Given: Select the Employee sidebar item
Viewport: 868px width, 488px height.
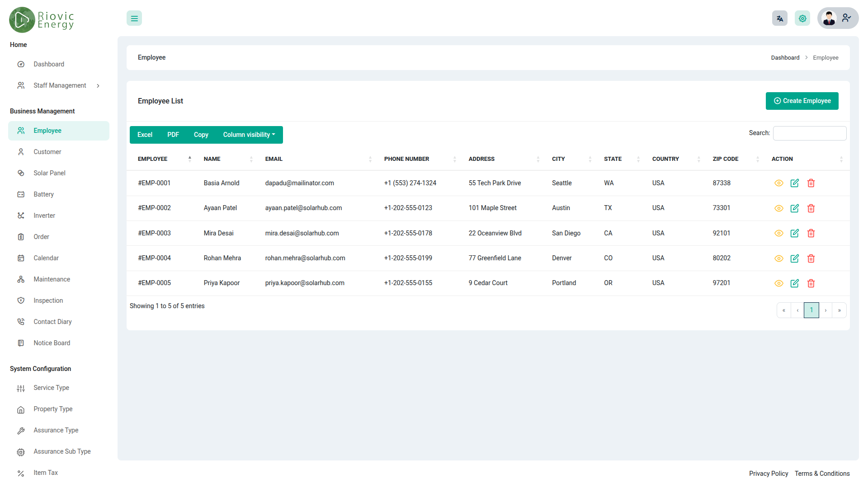Looking at the screenshot, I should tap(59, 131).
